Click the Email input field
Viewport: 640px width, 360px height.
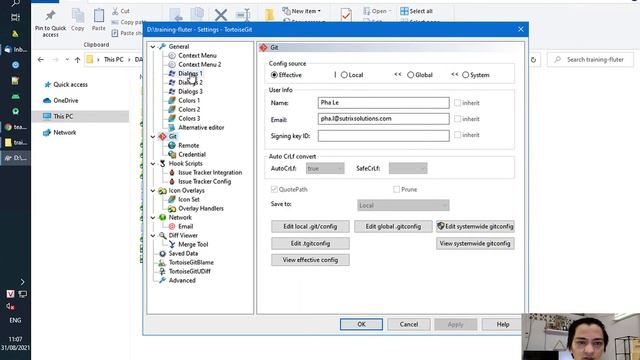384,119
